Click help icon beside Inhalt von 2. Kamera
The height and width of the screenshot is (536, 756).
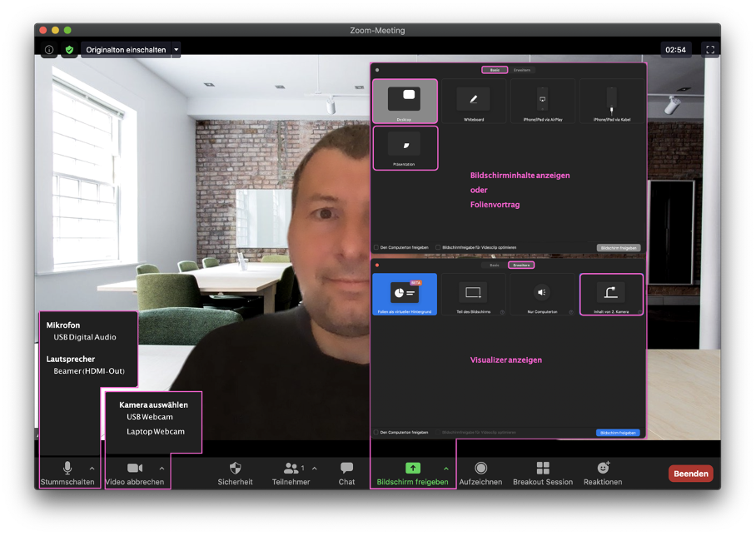pos(639,312)
